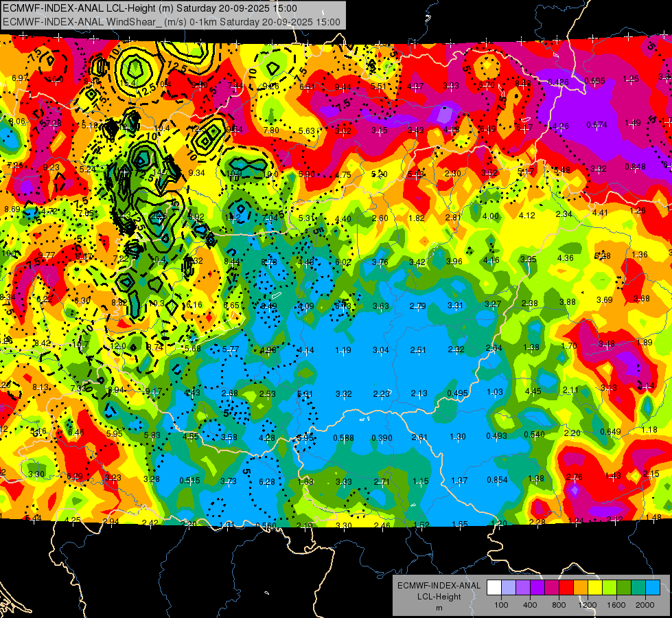This screenshot has width=672, height=618.
Task: Select the dark green legend swatch
Action: pos(623,587)
